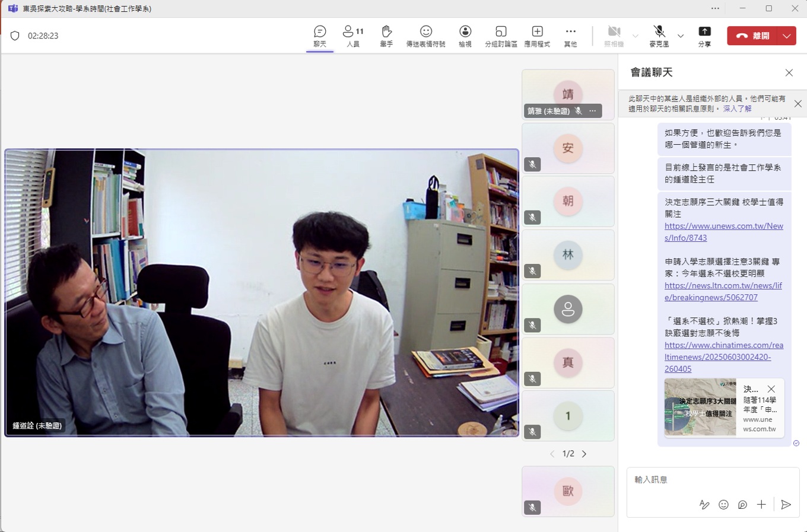The height and width of the screenshot is (532, 807).
Task: Raise your hand with 舉手
Action: (386, 36)
